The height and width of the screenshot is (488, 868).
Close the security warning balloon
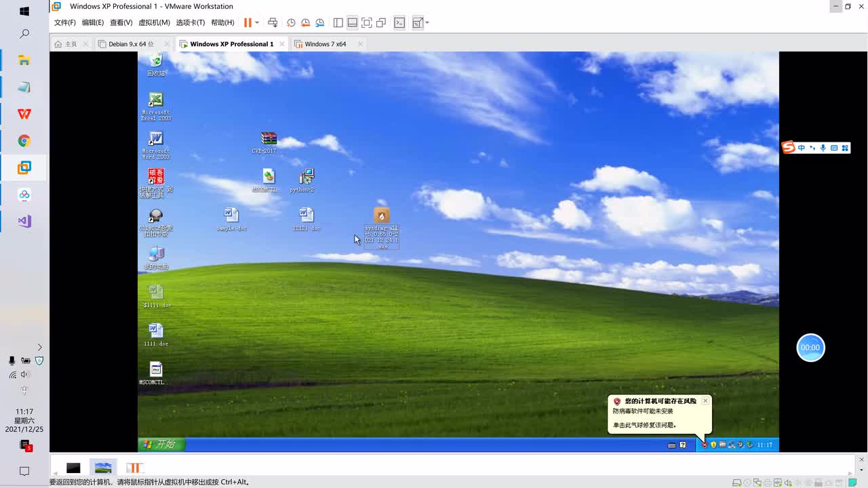[x=705, y=401]
